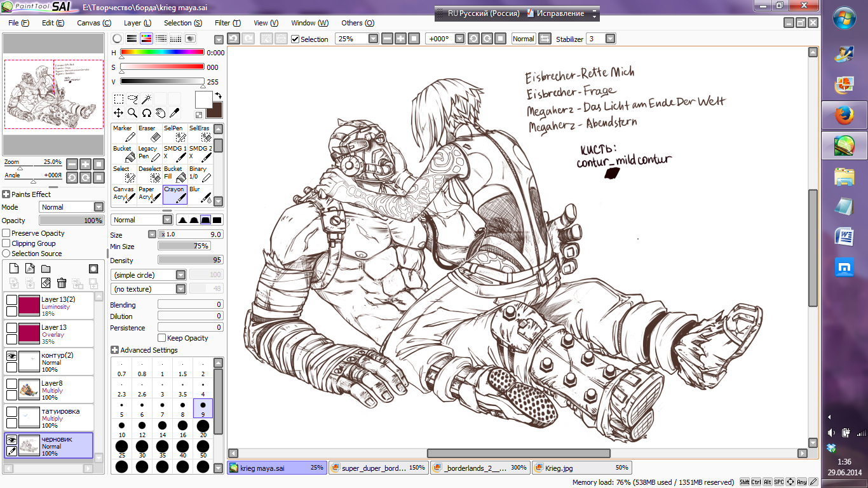868x488 pixels.
Task: Open the File menu
Action: pyautogui.click(x=19, y=23)
